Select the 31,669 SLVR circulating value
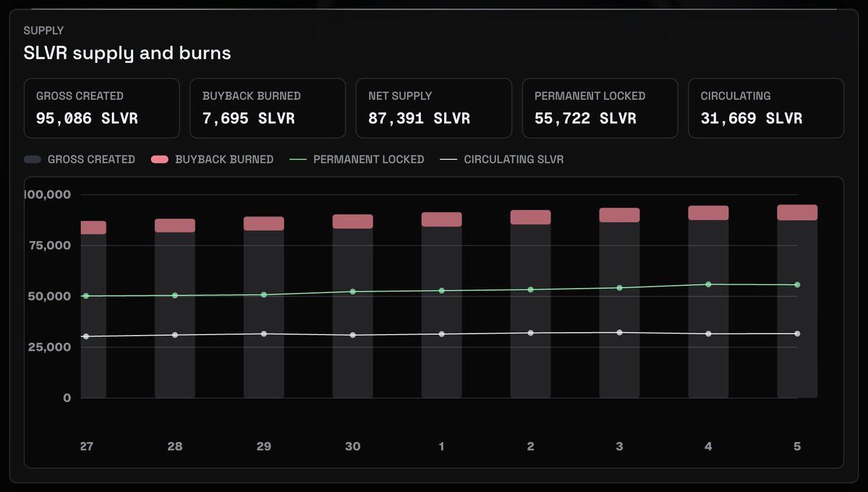The width and height of the screenshot is (868, 492). click(x=752, y=119)
